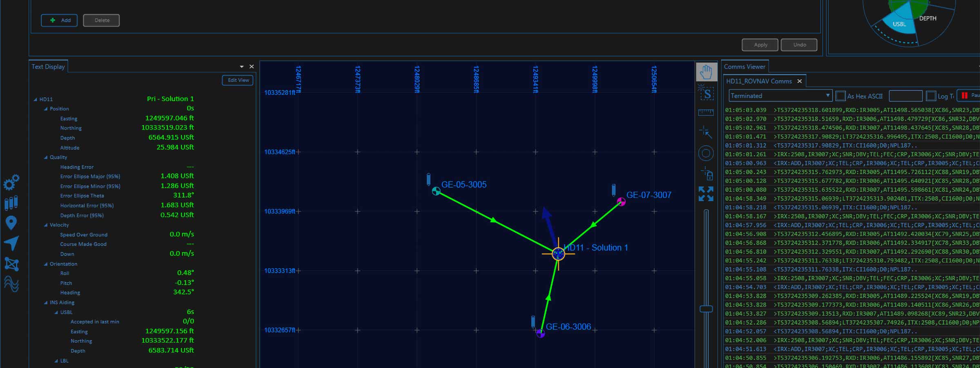The height and width of the screenshot is (368, 980).
Task: Select the hand pan tool in chart toolbar
Action: [x=706, y=72]
